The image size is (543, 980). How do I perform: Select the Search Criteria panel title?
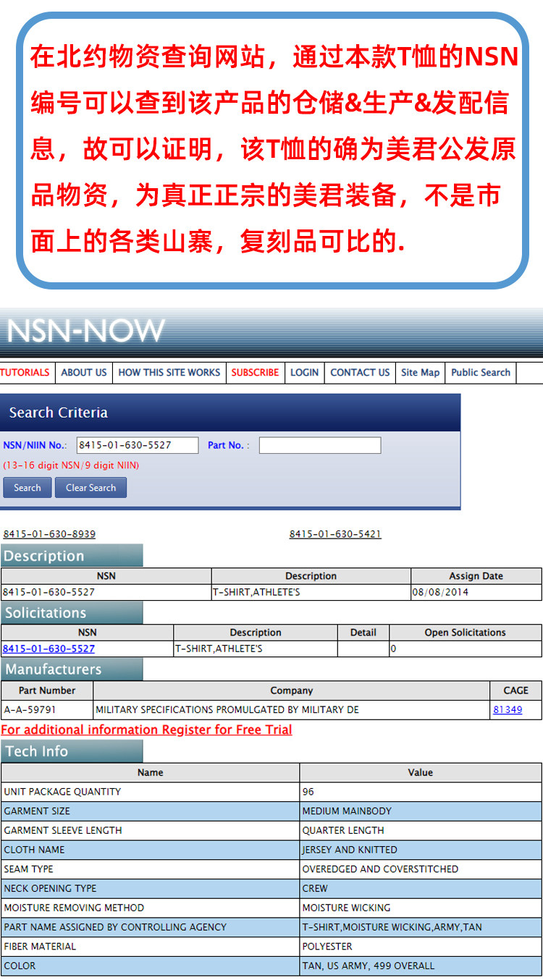(59, 413)
